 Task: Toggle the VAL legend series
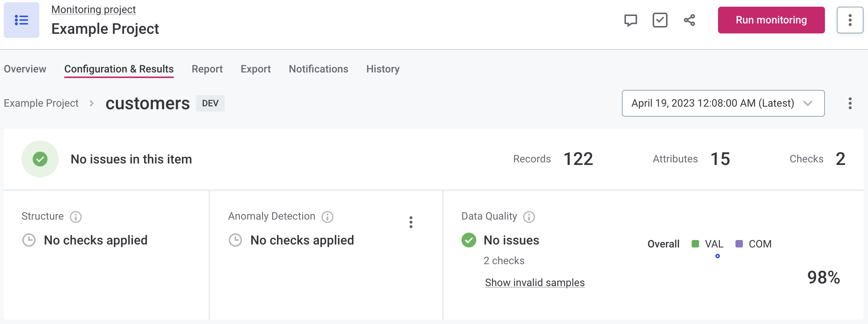[x=708, y=244]
